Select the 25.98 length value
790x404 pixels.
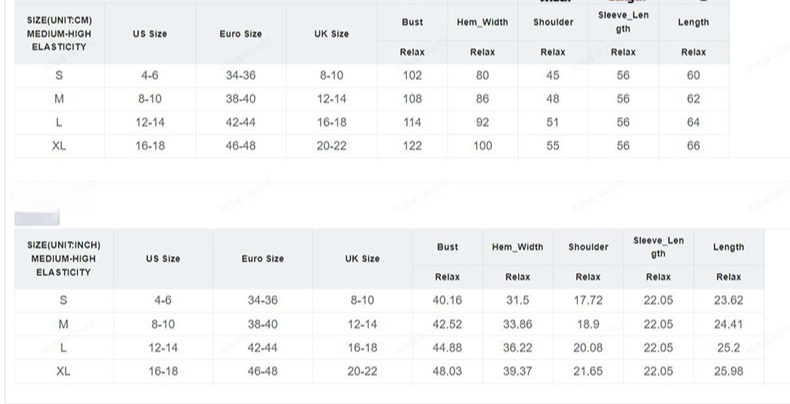[729, 370]
